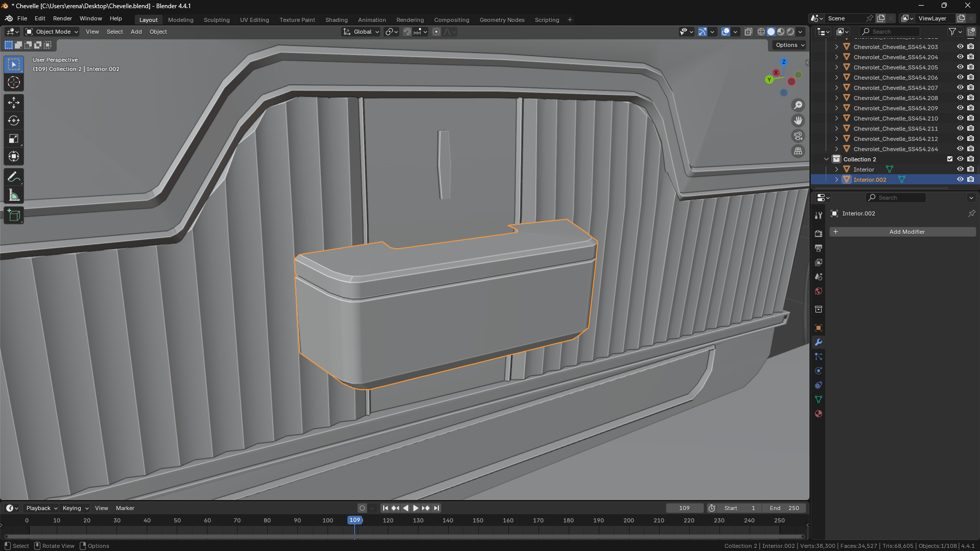Click the pan view hand icon
Screen dimensions: 980x551
pos(798,121)
